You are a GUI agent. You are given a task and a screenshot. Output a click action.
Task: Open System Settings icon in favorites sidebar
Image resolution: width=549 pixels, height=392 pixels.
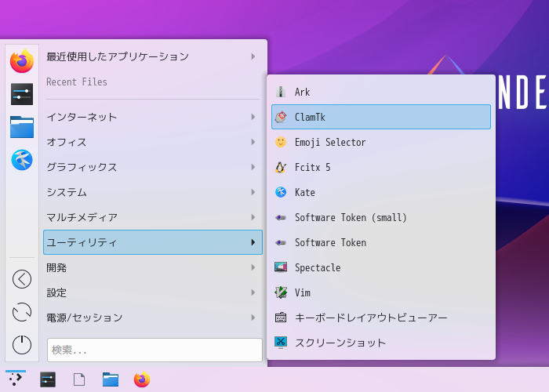coord(22,94)
